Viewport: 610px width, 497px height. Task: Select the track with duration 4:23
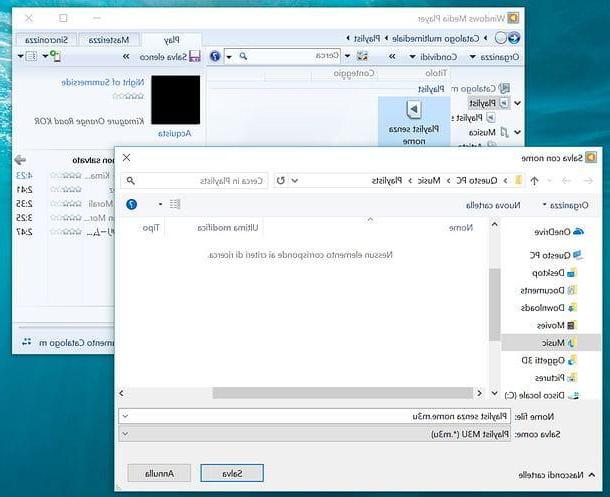pos(64,176)
